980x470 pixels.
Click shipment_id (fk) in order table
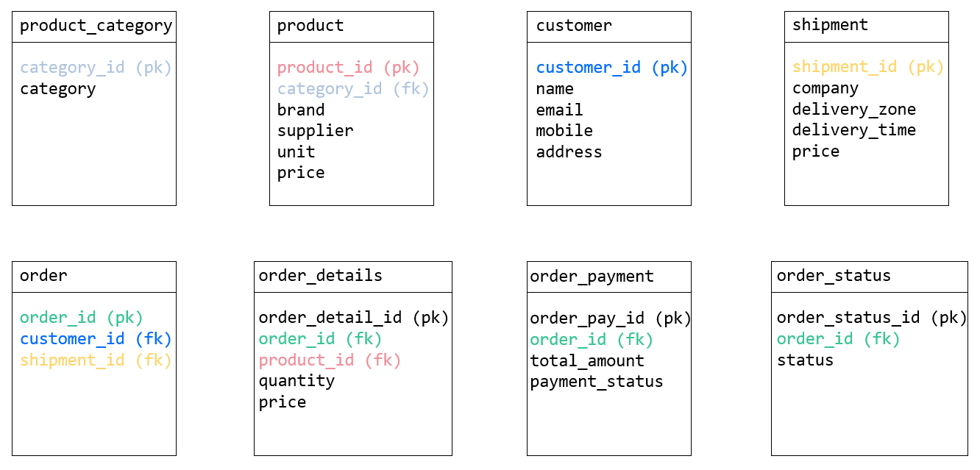(96, 360)
